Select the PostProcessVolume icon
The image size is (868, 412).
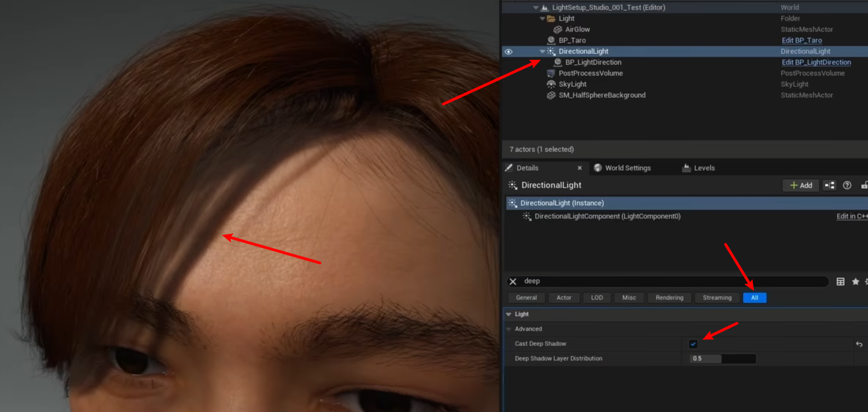pos(551,73)
